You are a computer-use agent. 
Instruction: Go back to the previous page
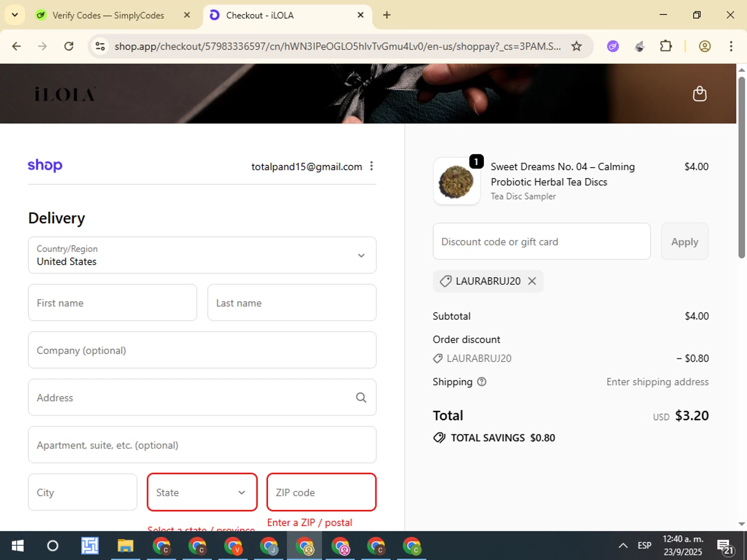pos(16,46)
